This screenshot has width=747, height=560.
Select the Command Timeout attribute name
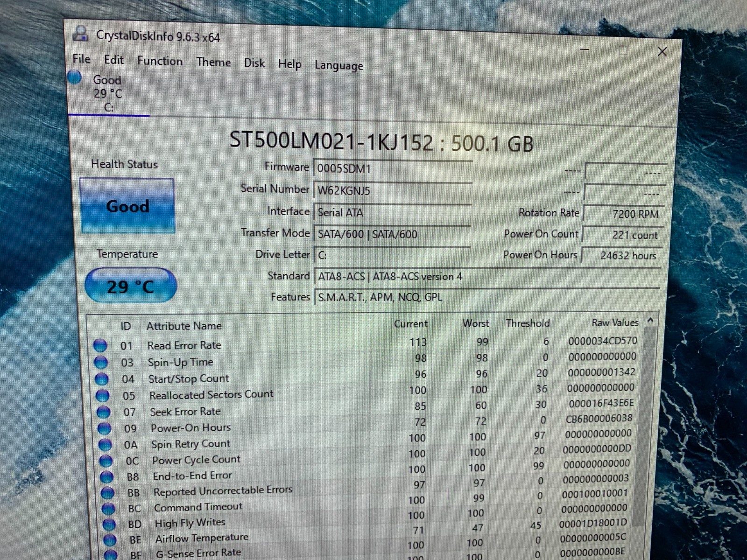pyautogui.click(x=198, y=507)
